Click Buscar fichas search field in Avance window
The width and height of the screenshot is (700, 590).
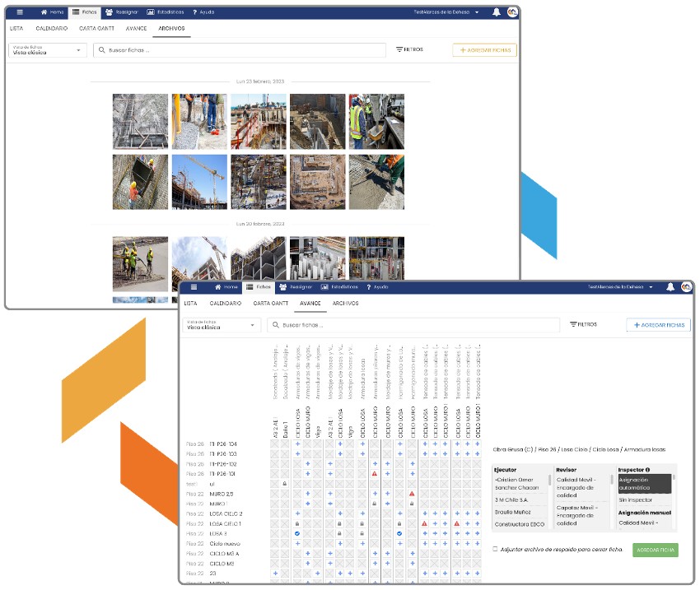tap(412, 325)
